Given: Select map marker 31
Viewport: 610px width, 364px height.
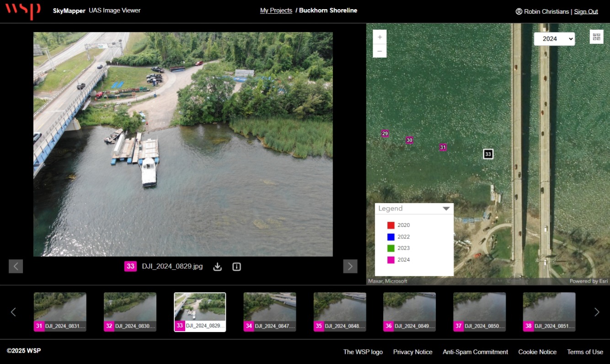Looking at the screenshot, I should 443,147.
